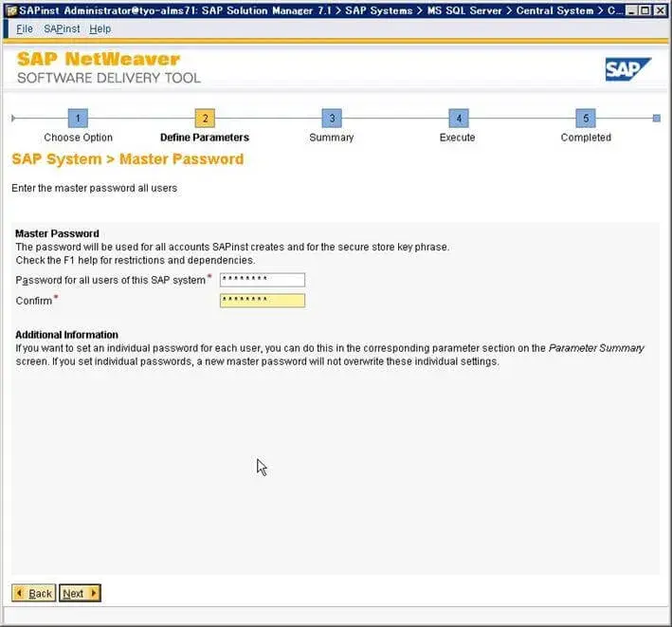The height and width of the screenshot is (627, 672).
Task: Click step 2 Define Parameters box
Action: 205,118
